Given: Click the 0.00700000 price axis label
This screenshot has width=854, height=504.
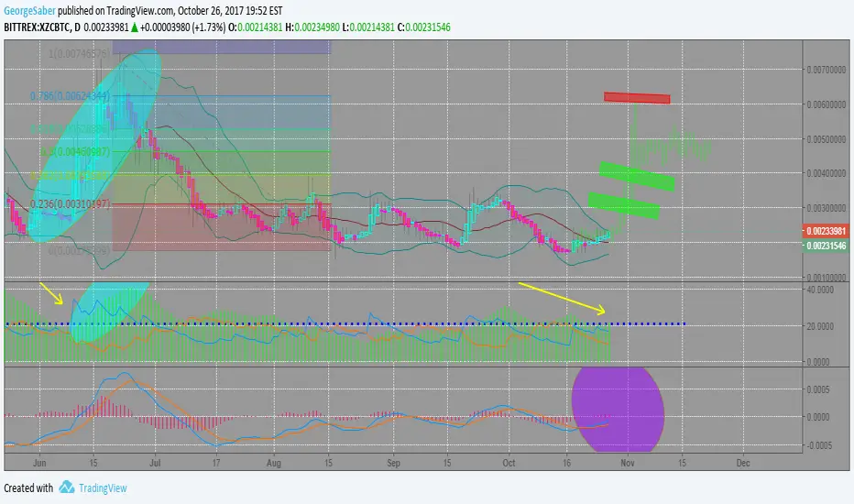Looking at the screenshot, I should click(x=827, y=70).
